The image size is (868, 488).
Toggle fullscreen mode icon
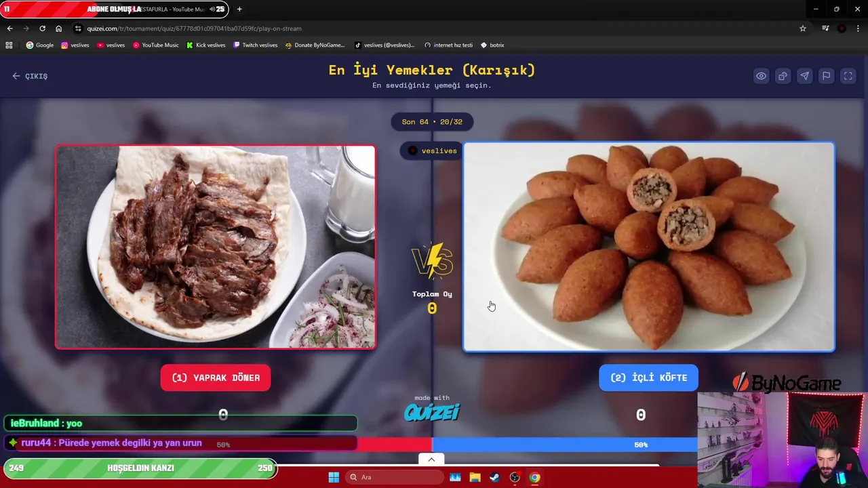click(848, 76)
